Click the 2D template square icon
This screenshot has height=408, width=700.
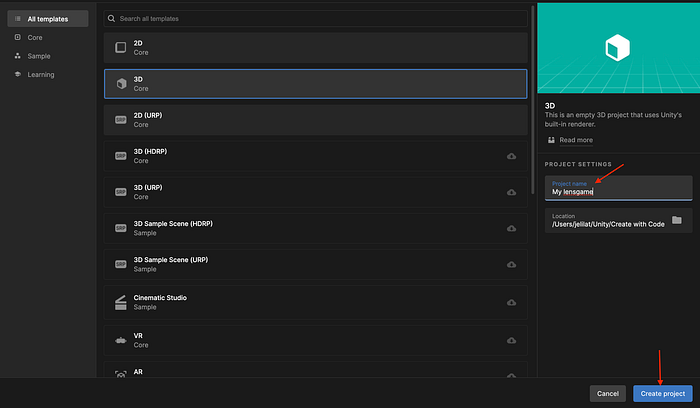[x=121, y=47]
